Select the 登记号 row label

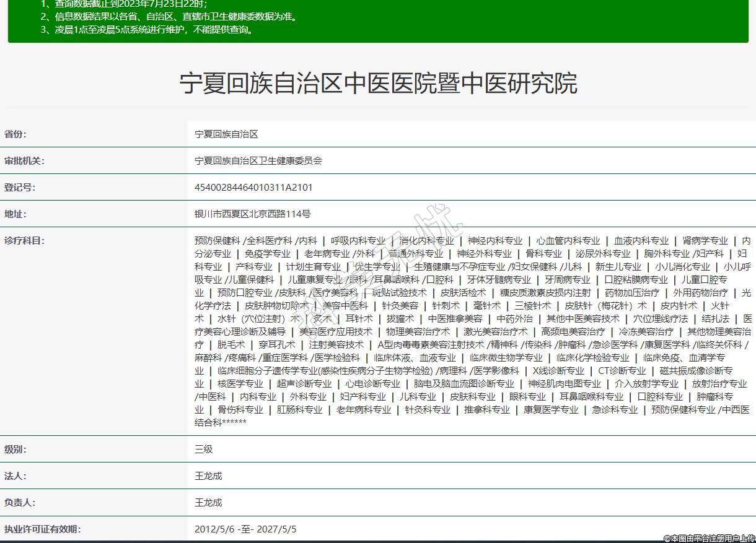[20, 188]
